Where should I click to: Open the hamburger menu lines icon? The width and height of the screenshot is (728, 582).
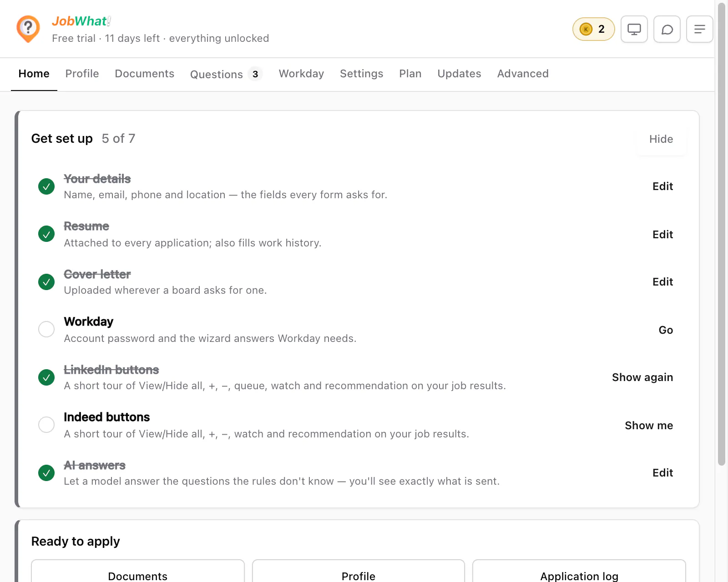click(x=700, y=29)
